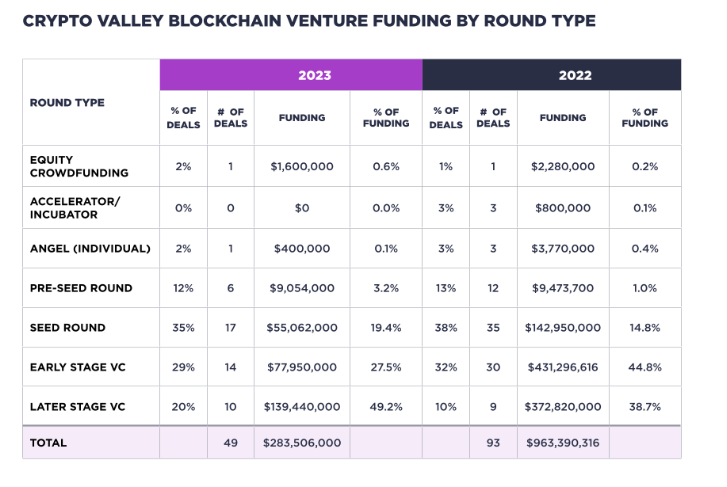Select the ACCELERATOR/INCUBATOR row label

[x=75, y=207]
